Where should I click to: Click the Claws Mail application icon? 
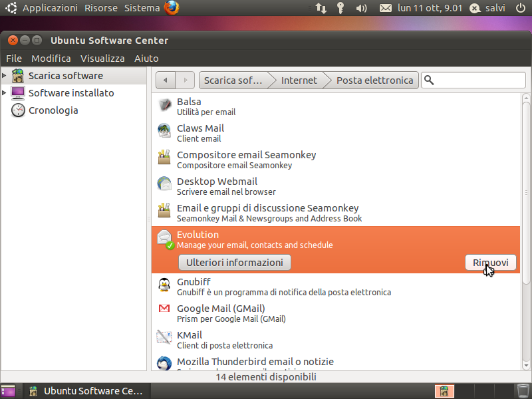coord(164,131)
